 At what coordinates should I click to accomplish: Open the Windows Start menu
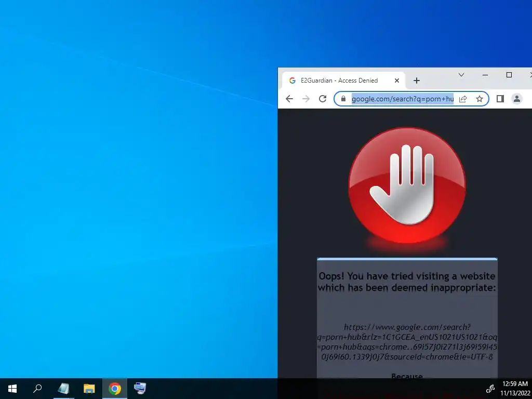12,389
